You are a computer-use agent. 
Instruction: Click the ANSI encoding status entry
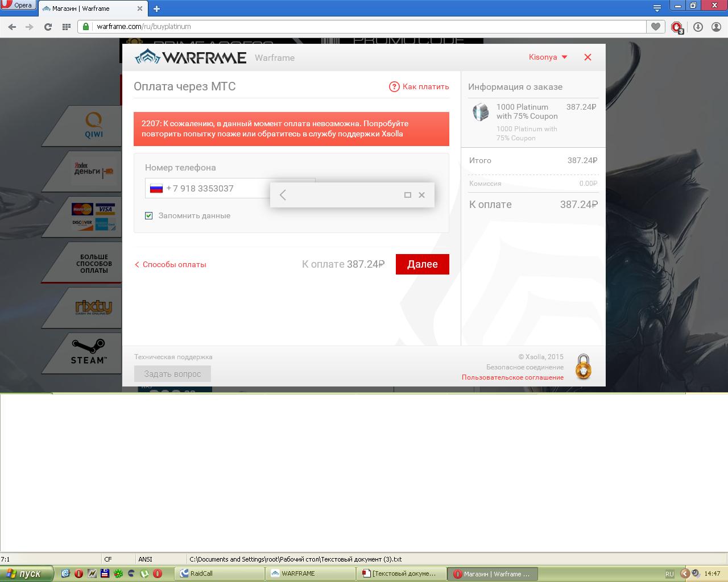145,559
